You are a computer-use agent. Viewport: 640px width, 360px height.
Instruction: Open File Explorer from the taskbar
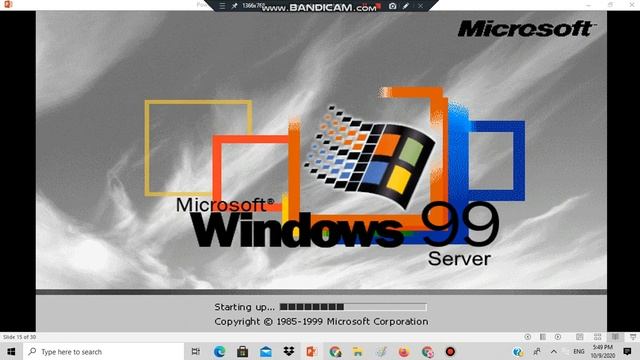[358, 351]
